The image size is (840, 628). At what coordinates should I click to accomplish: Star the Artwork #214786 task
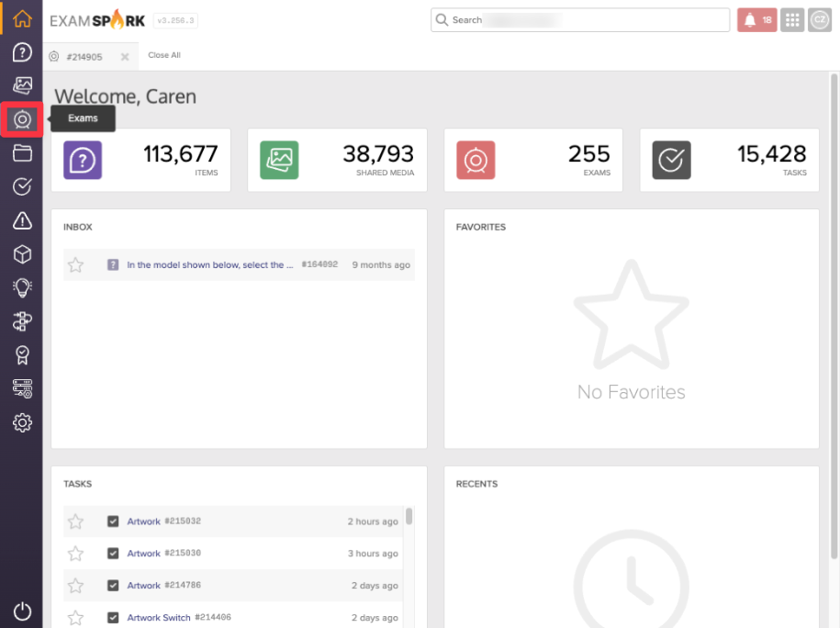(75, 586)
